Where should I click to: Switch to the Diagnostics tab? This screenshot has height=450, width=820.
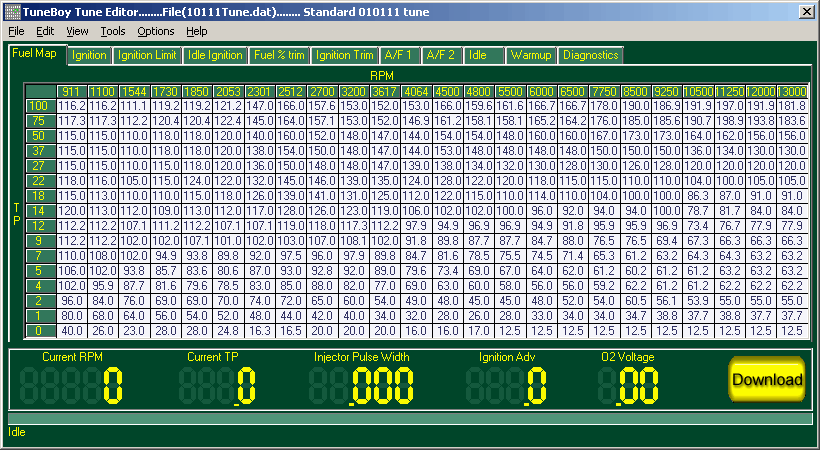tap(591, 55)
